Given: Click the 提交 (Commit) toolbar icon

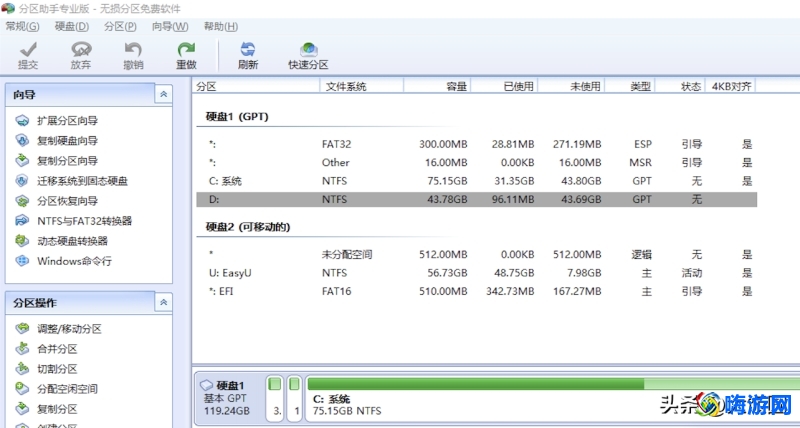Looking at the screenshot, I should point(28,49).
